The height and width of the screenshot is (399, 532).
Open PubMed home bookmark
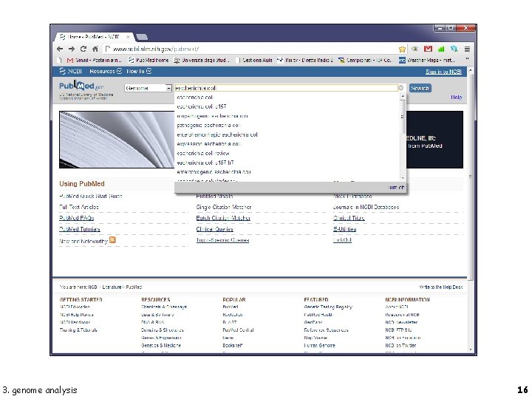click(x=149, y=60)
